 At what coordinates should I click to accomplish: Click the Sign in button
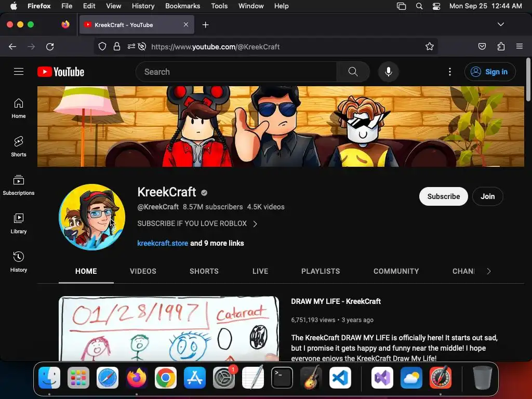[x=490, y=72]
